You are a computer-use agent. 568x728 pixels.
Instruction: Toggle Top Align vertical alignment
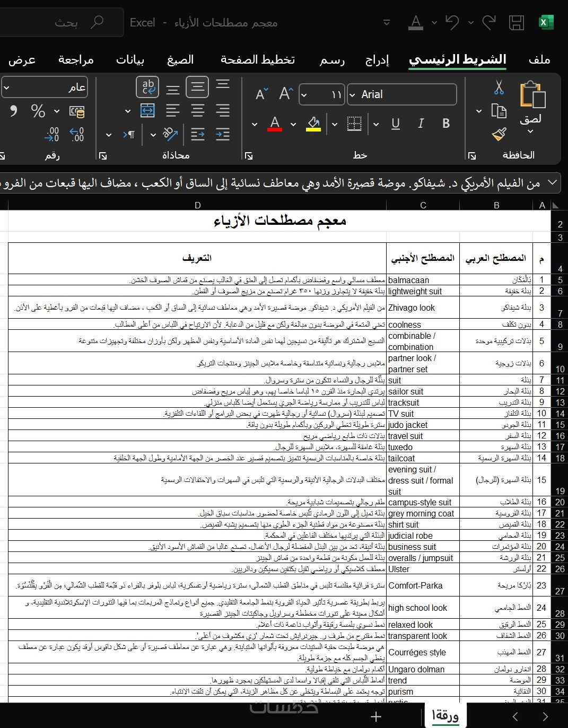[223, 85]
